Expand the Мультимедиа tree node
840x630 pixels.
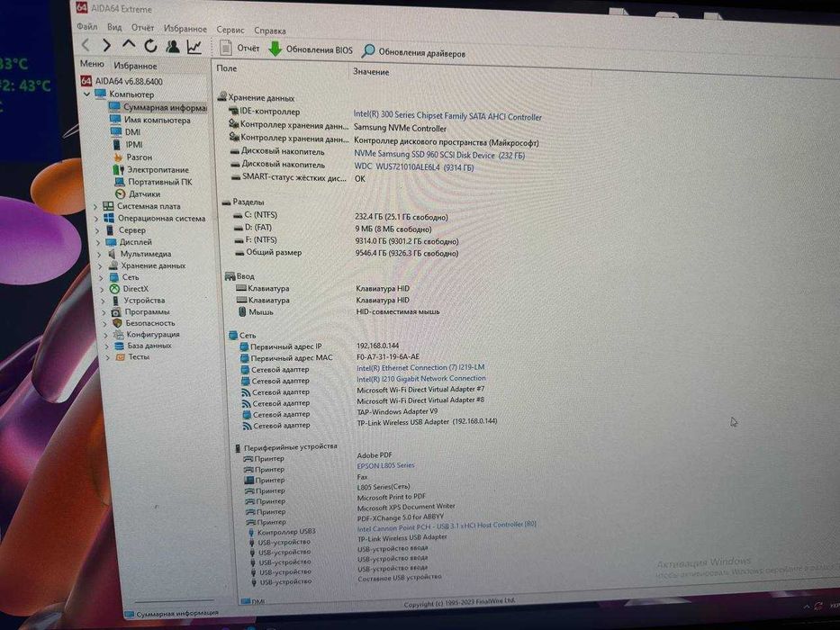click(x=100, y=254)
